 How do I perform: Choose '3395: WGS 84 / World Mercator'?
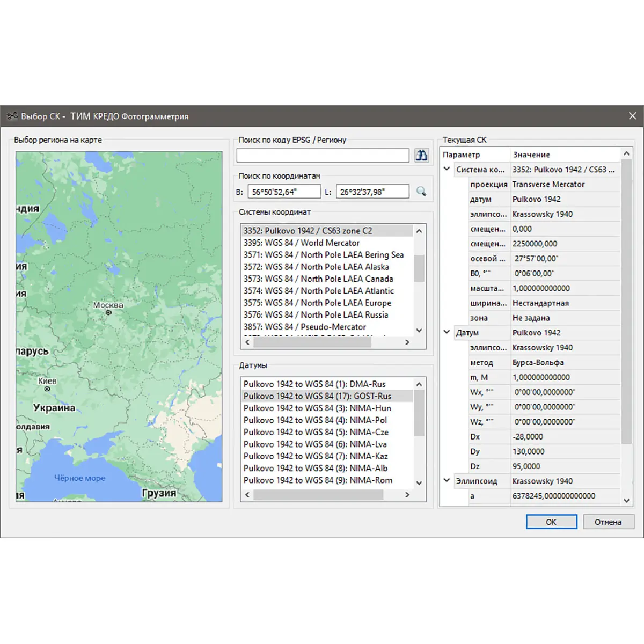click(301, 243)
